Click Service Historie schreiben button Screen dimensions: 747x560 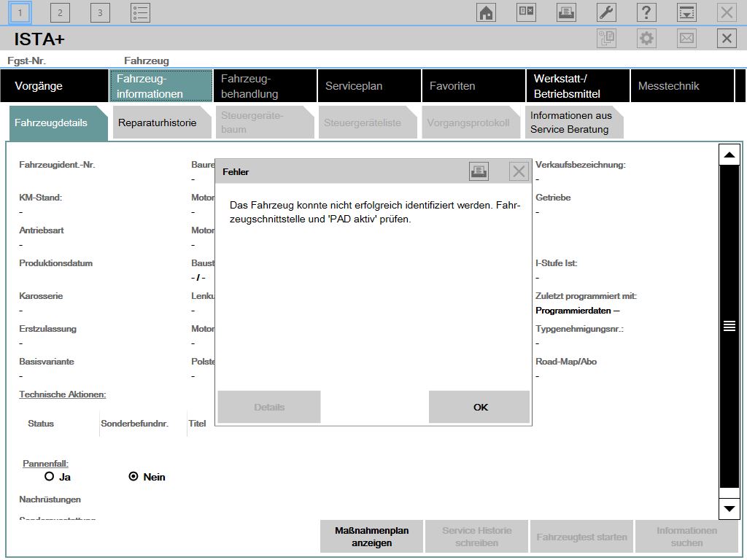click(x=477, y=537)
